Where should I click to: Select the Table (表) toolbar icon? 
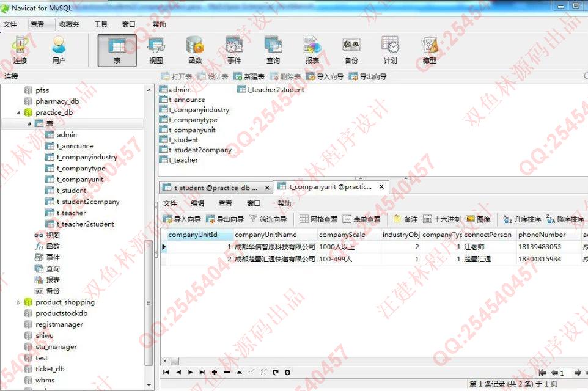click(117, 50)
